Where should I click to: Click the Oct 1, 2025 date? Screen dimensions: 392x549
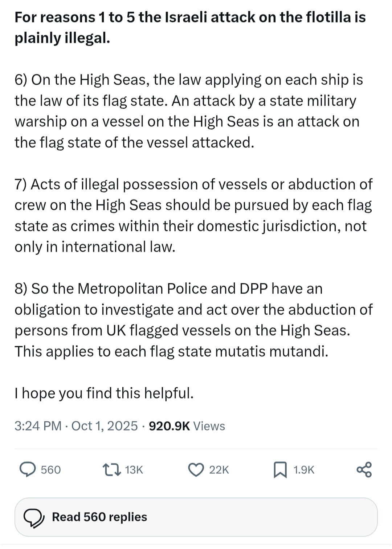105,426
